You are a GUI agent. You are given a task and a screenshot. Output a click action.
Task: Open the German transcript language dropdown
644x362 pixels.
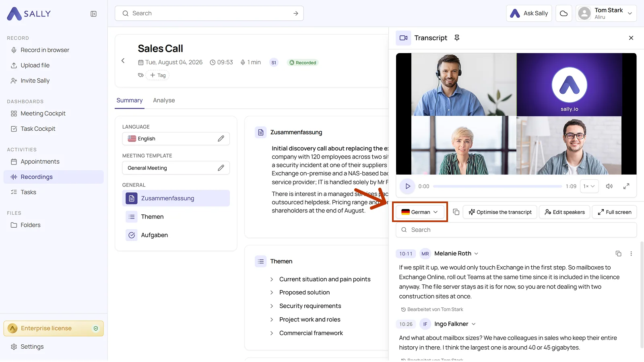(x=420, y=212)
